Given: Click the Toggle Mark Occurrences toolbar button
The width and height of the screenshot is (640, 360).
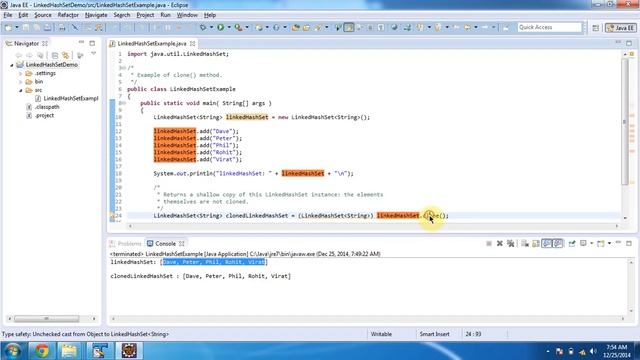Looking at the screenshot, I should click(x=349, y=27).
